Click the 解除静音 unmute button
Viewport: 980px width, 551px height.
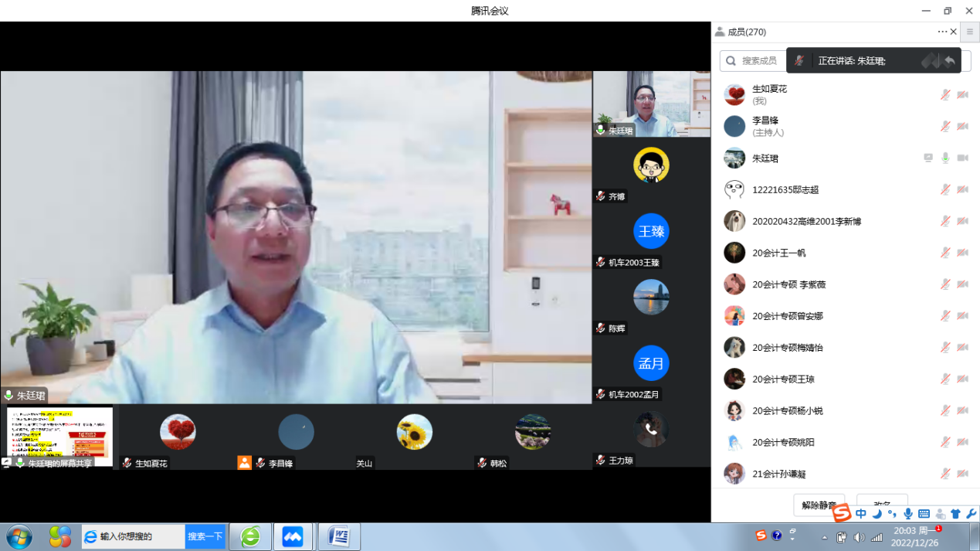(x=819, y=505)
